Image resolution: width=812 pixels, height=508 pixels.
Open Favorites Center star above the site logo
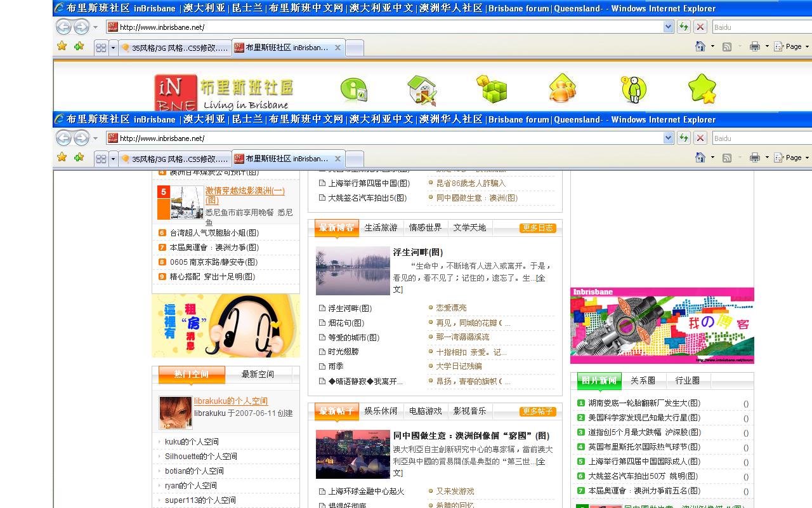pos(62,46)
